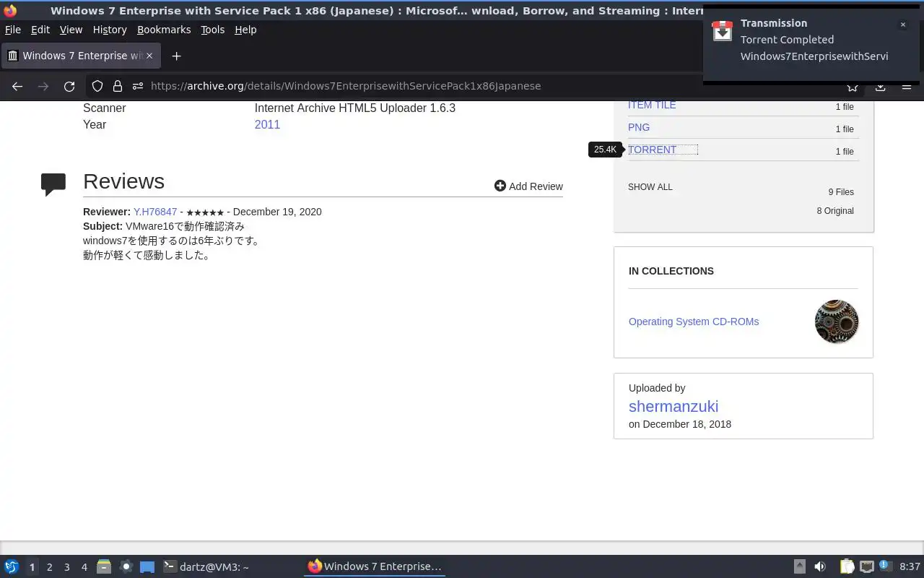Image resolution: width=924 pixels, height=578 pixels.
Task: Switch to workspace 3
Action: tap(66, 567)
